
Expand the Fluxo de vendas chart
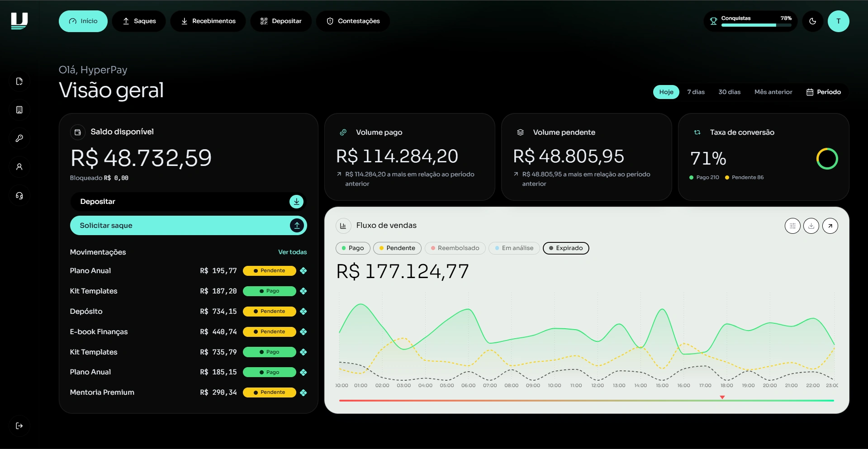[x=830, y=226]
